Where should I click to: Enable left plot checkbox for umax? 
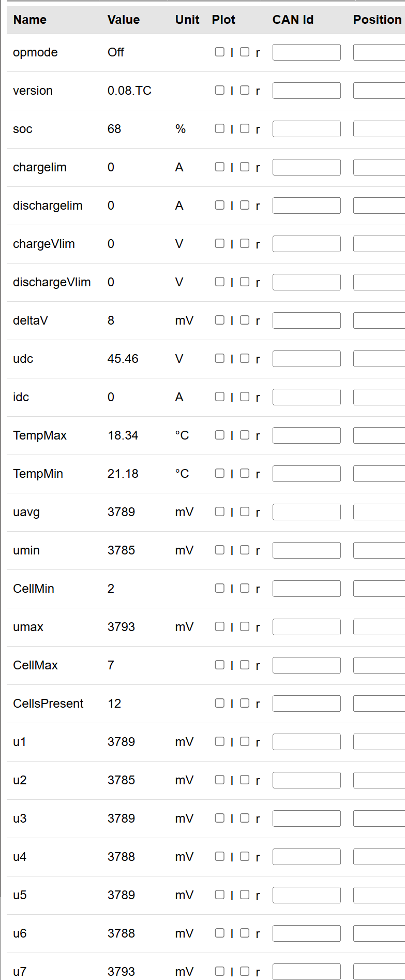[220, 626]
